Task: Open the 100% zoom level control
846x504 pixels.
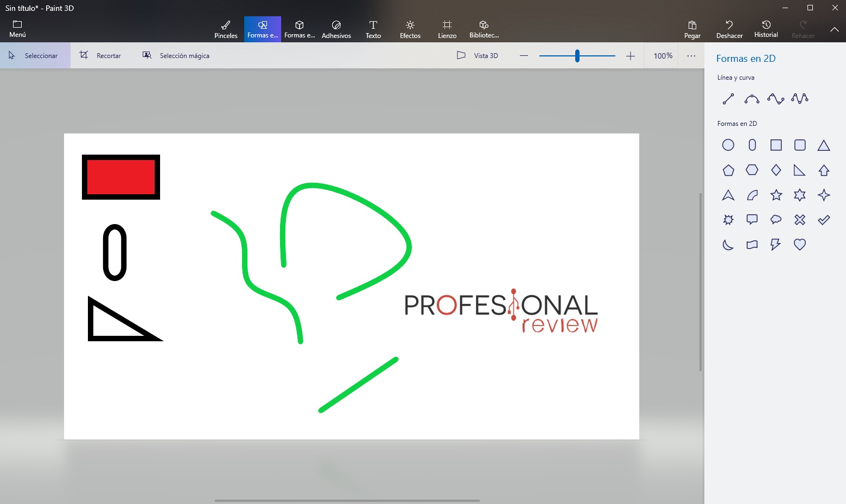Action: (662, 55)
